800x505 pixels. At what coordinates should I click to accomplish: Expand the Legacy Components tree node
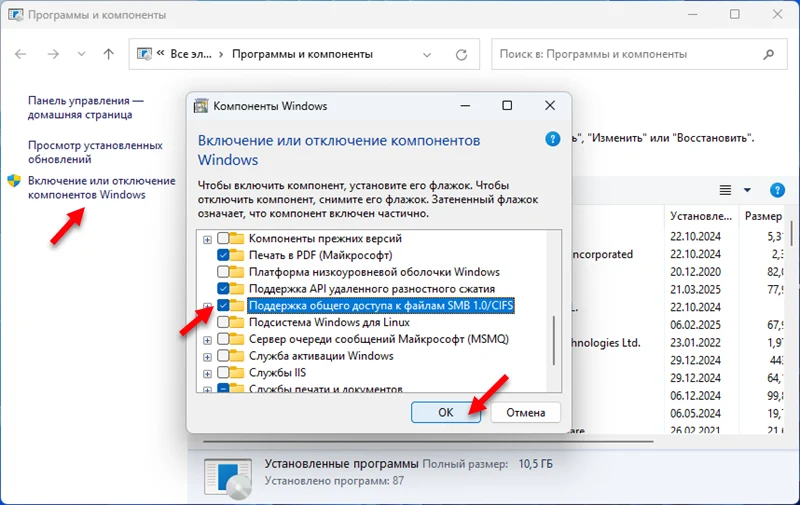pyautogui.click(x=207, y=239)
